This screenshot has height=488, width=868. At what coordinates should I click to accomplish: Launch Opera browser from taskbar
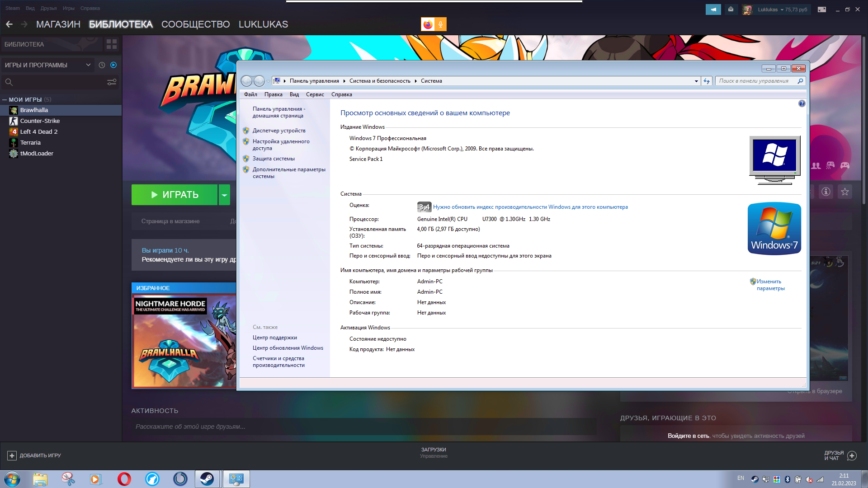click(x=124, y=479)
